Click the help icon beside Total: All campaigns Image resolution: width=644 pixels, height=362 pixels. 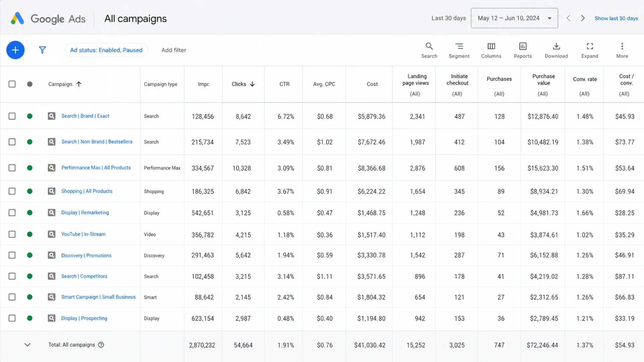point(101,345)
